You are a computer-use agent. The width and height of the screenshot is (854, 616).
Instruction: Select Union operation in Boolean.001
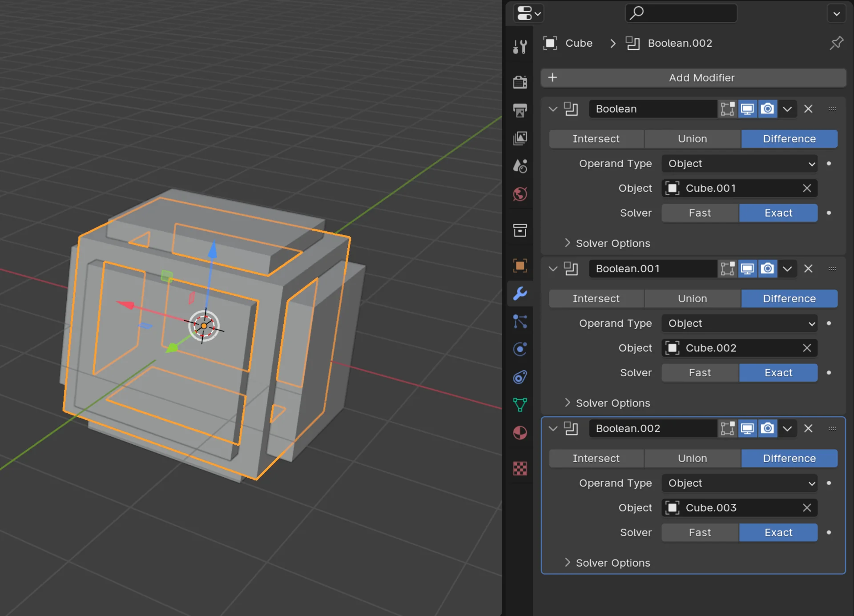692,298
